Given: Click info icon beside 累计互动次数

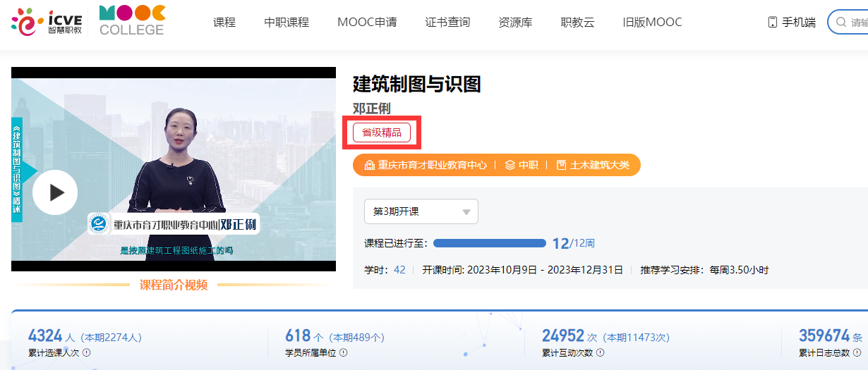Looking at the screenshot, I should [601, 352].
